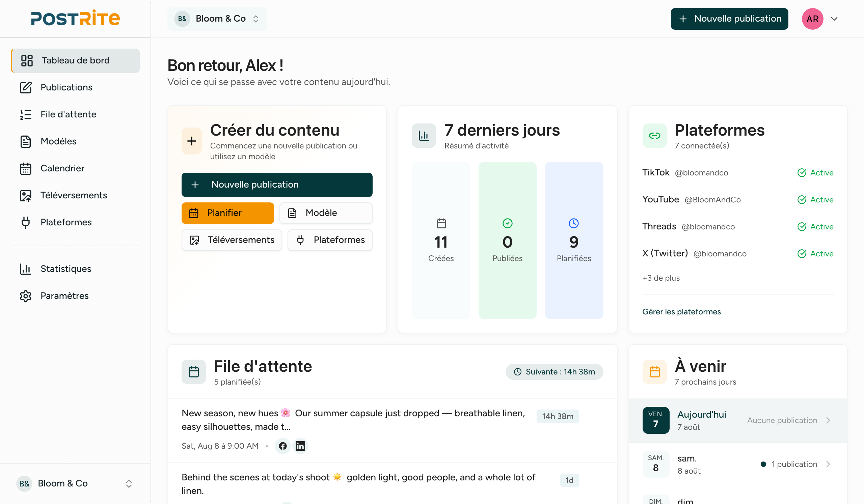Select the 9 Planifiées stat tile
Screen dimensions: 864x504
coord(574,241)
